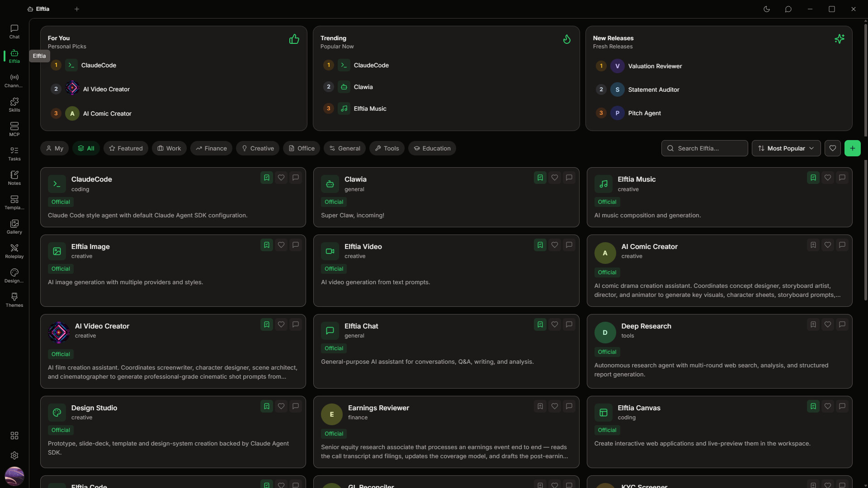Select the Featured filter tab

point(126,148)
